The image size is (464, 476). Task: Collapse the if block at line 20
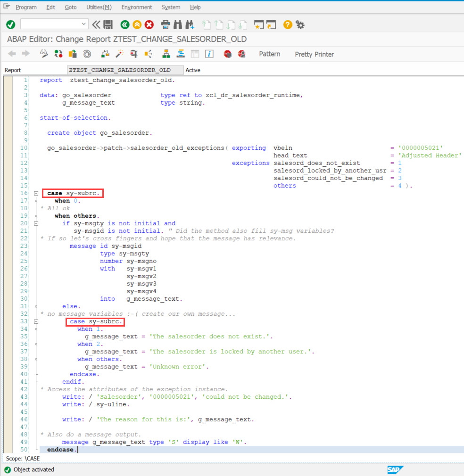pyautogui.click(x=36, y=223)
